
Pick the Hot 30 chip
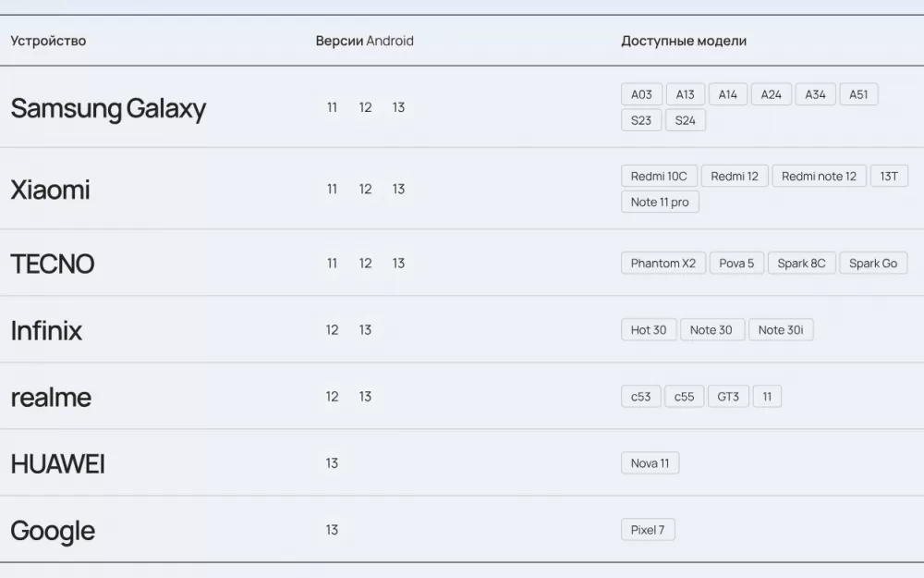click(649, 330)
